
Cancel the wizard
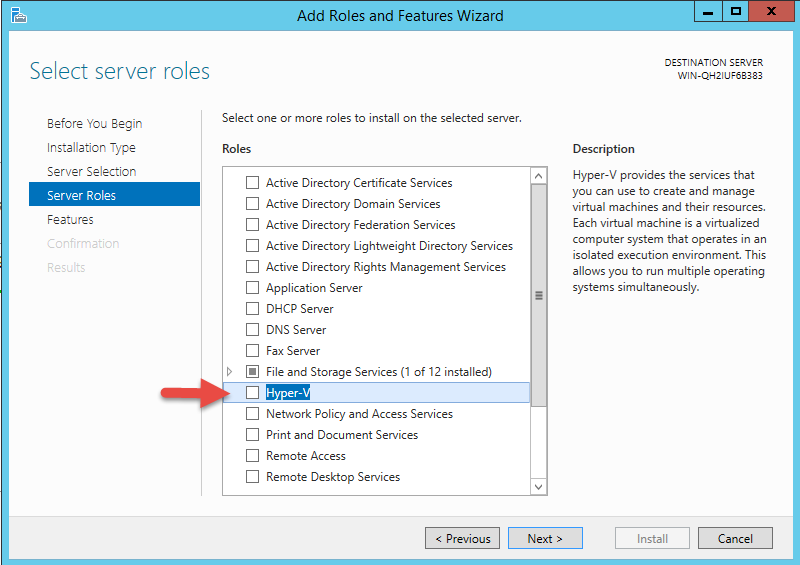pyautogui.click(x=735, y=538)
